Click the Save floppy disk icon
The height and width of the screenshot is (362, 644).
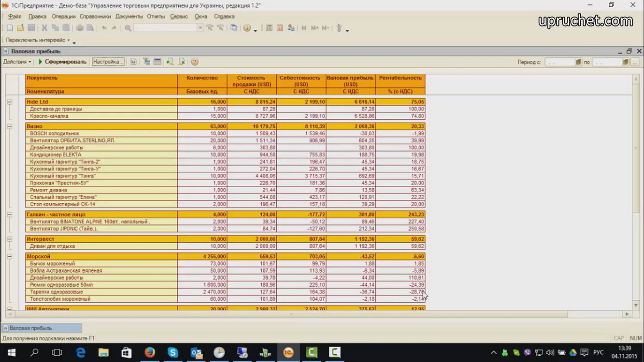tap(31, 28)
